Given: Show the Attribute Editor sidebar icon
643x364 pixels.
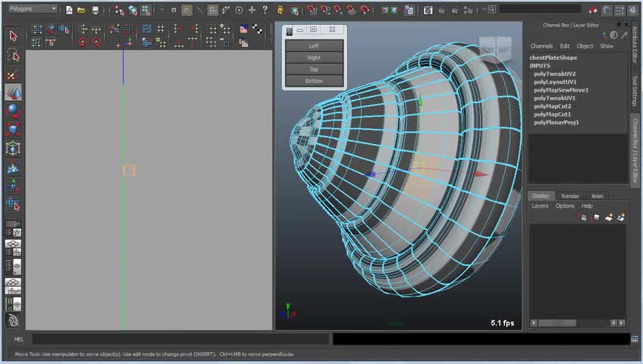Looking at the screenshot, I should click(607, 11).
